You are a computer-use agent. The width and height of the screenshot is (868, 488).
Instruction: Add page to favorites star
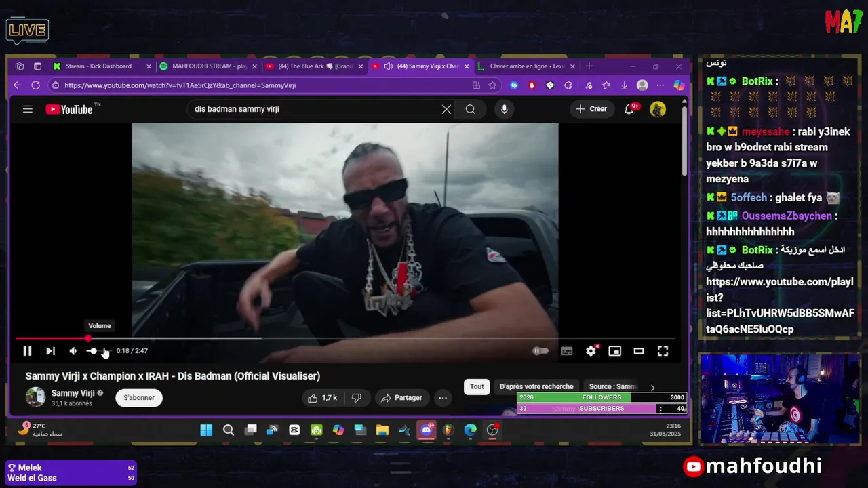(x=492, y=85)
